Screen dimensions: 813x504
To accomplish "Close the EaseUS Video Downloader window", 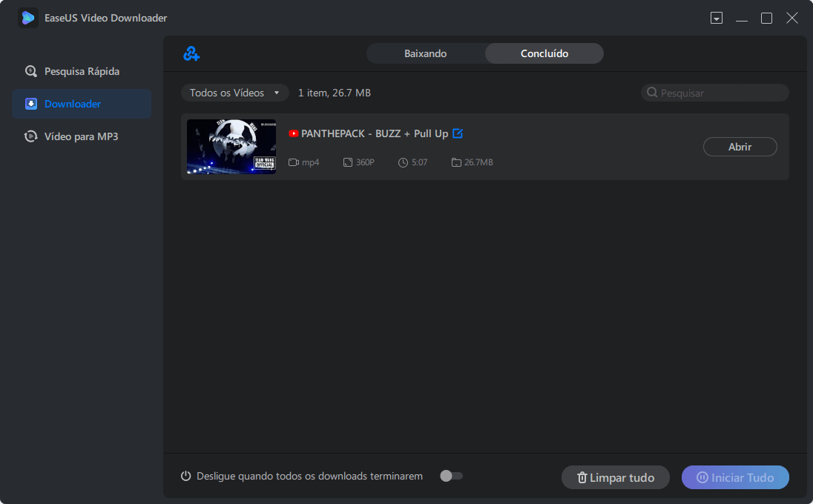I will (792, 18).
